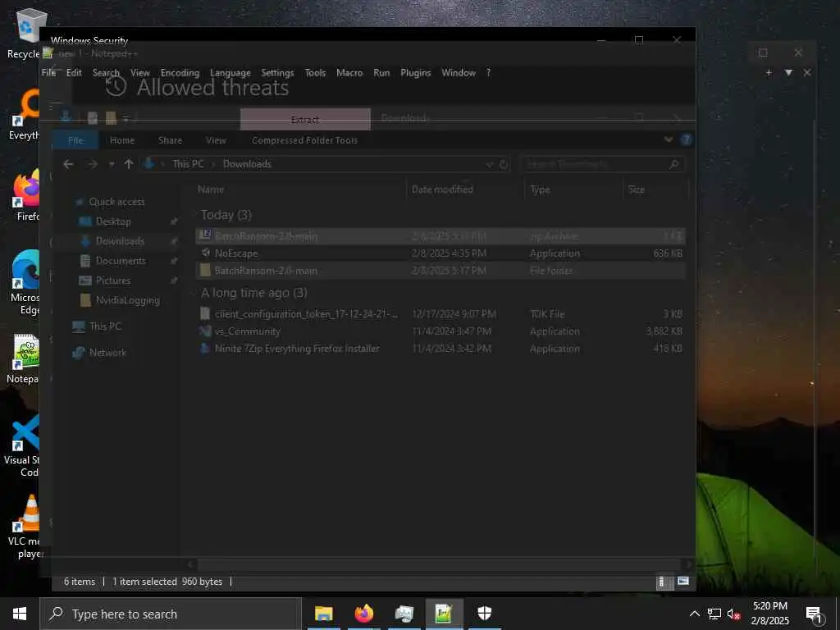Select the vs_Community installer file
The image size is (840, 630).
[441, 331]
